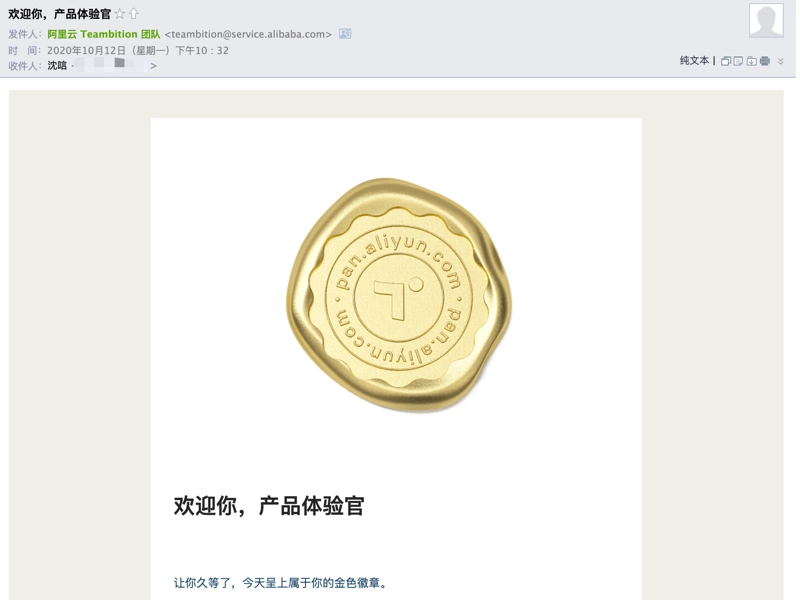Open the sender's contact card icon
This screenshot has height=600, width=800.
345,34
